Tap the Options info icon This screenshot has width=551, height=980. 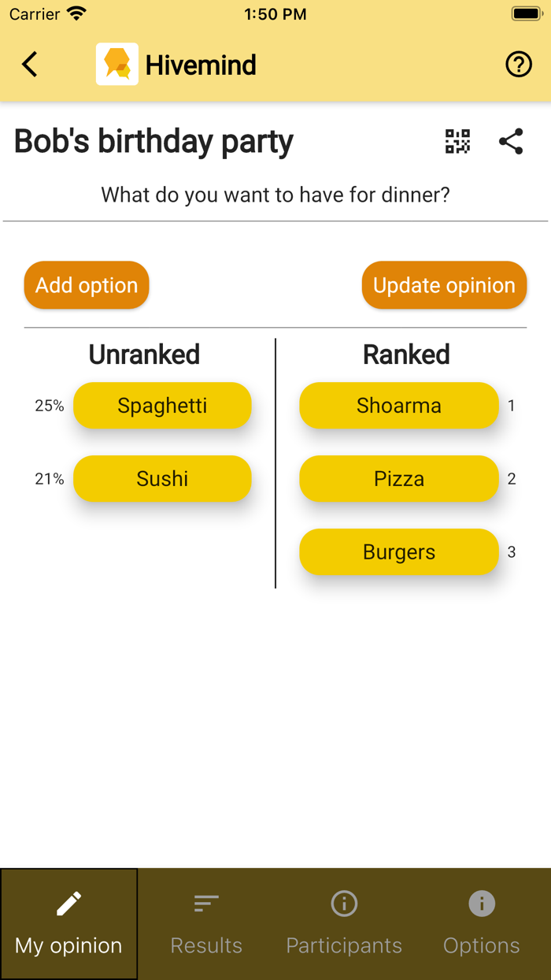click(482, 904)
